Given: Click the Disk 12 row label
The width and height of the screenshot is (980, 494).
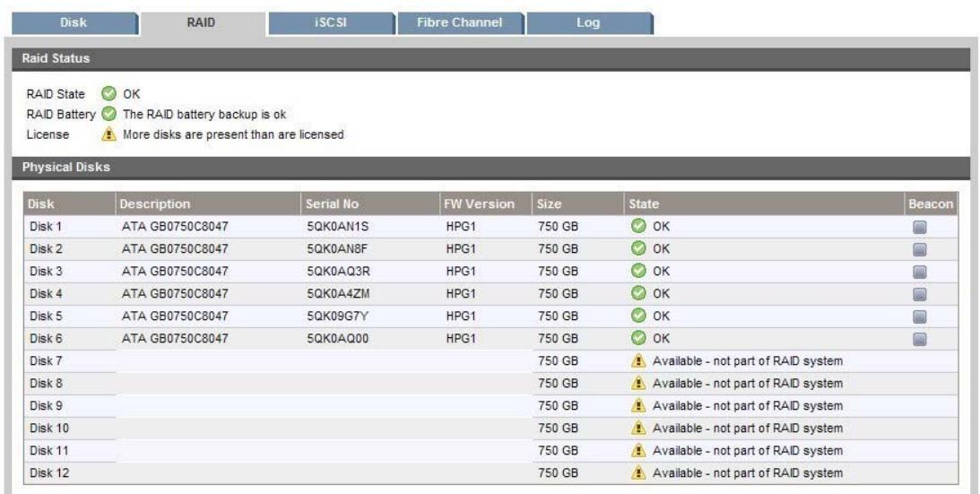Looking at the screenshot, I should pos(49,473).
